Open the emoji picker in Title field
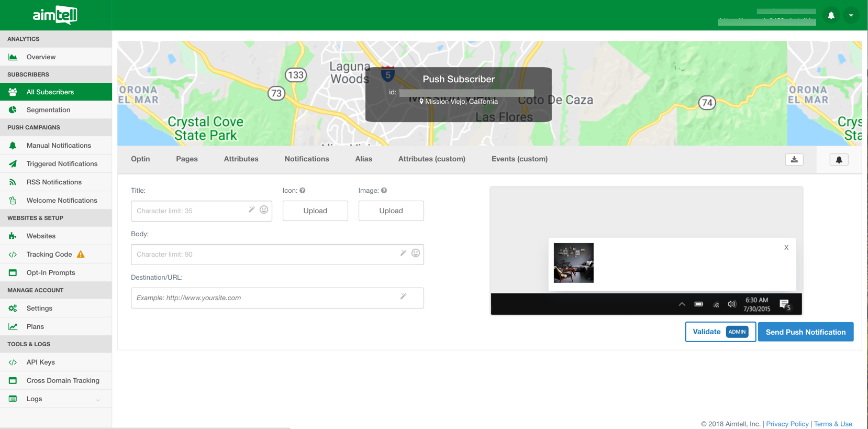 point(264,210)
